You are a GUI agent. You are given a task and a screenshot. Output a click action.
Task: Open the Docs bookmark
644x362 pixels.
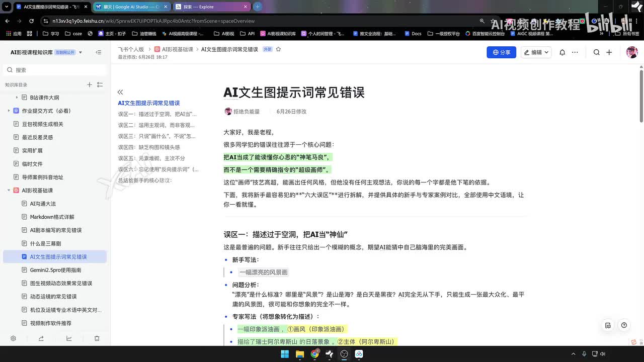(x=413, y=34)
